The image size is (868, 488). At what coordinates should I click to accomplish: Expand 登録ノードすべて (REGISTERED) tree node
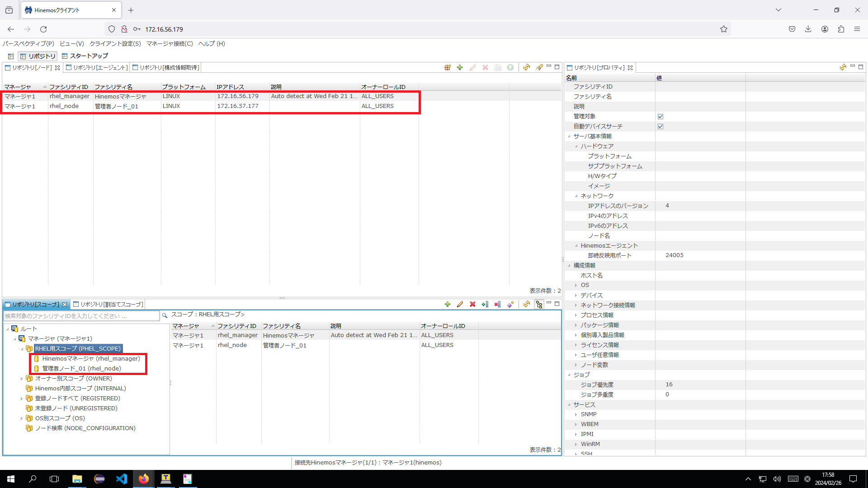point(21,399)
